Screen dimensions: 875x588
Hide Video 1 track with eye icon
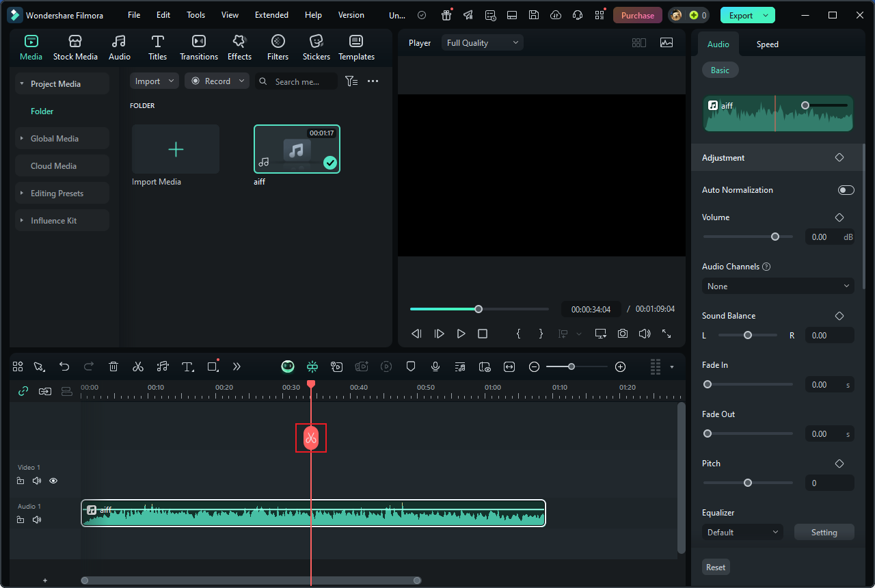(x=53, y=481)
